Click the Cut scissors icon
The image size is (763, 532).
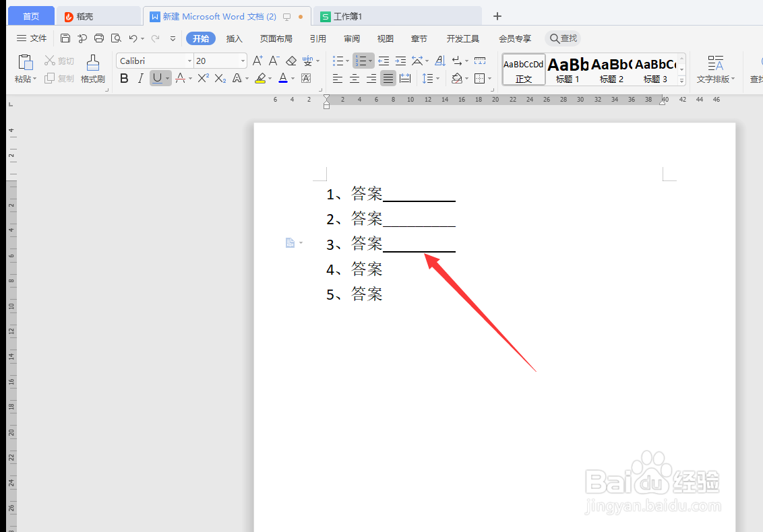(50, 61)
